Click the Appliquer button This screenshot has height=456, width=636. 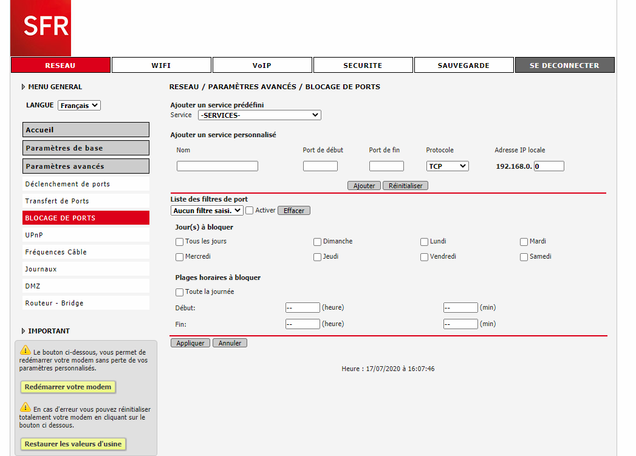point(190,343)
